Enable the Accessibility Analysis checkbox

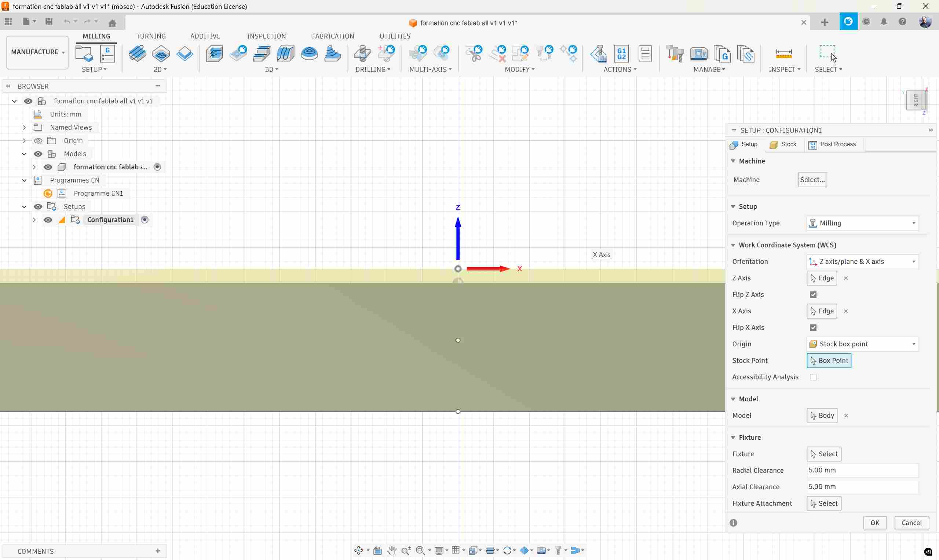point(813,377)
